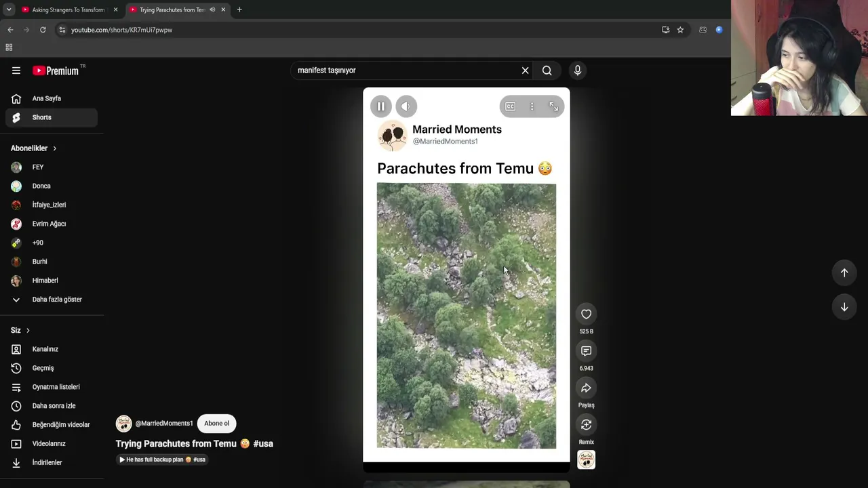
Task: Click the Short's aerial forest video
Action: coord(467,316)
